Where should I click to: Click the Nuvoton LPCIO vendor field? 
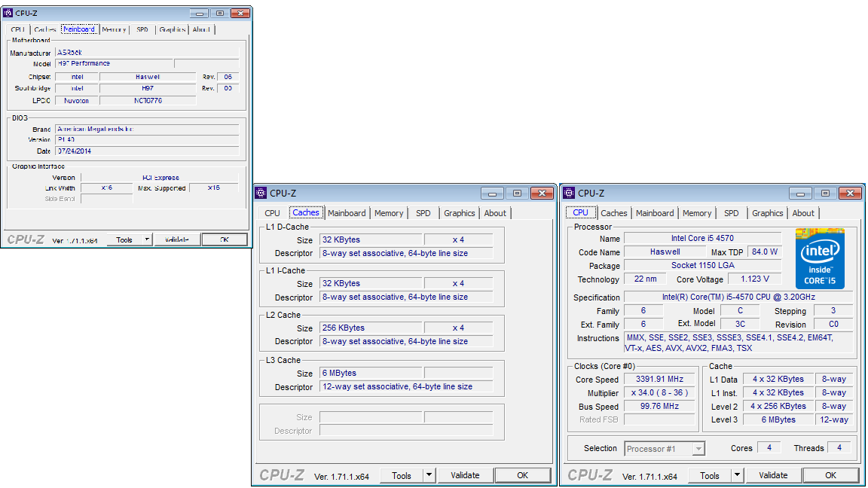tap(76, 101)
